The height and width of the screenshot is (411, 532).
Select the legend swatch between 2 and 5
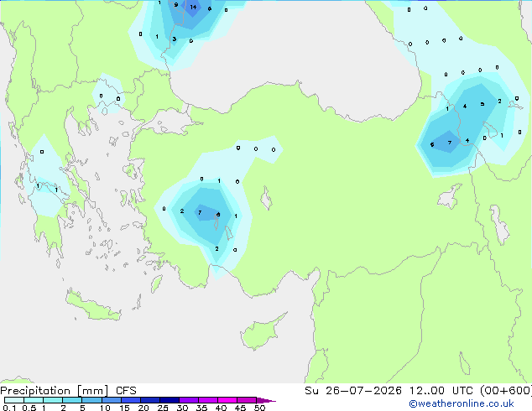[72, 400]
